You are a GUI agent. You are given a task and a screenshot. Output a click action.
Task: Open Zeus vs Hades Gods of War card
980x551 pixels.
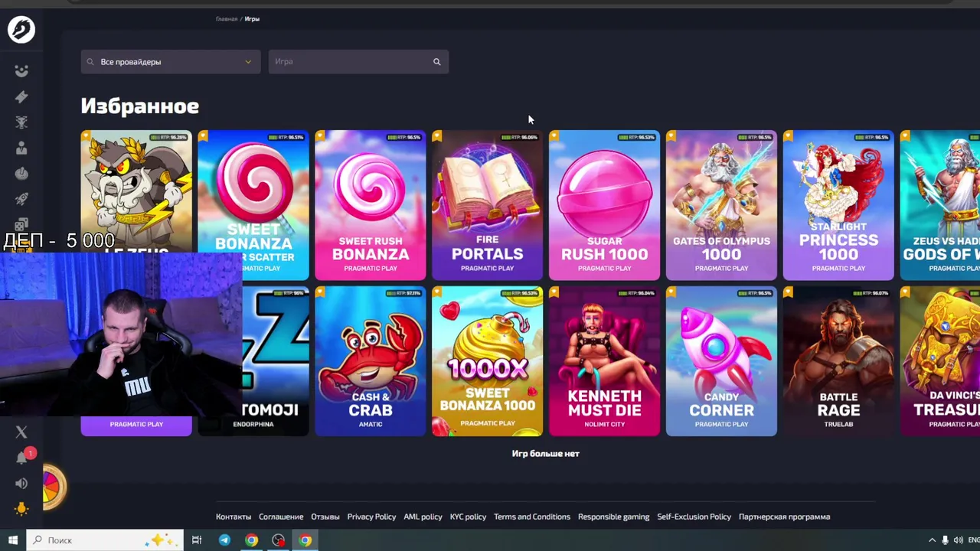(940, 205)
